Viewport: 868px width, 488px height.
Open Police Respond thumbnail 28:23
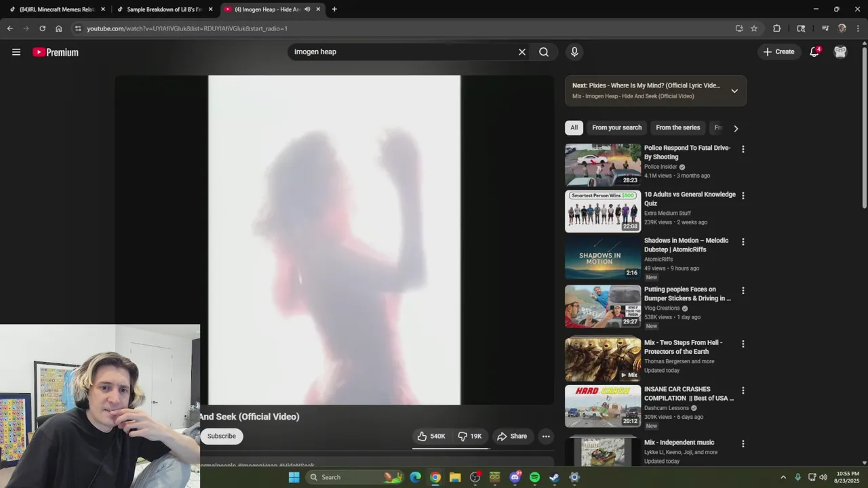coord(603,165)
